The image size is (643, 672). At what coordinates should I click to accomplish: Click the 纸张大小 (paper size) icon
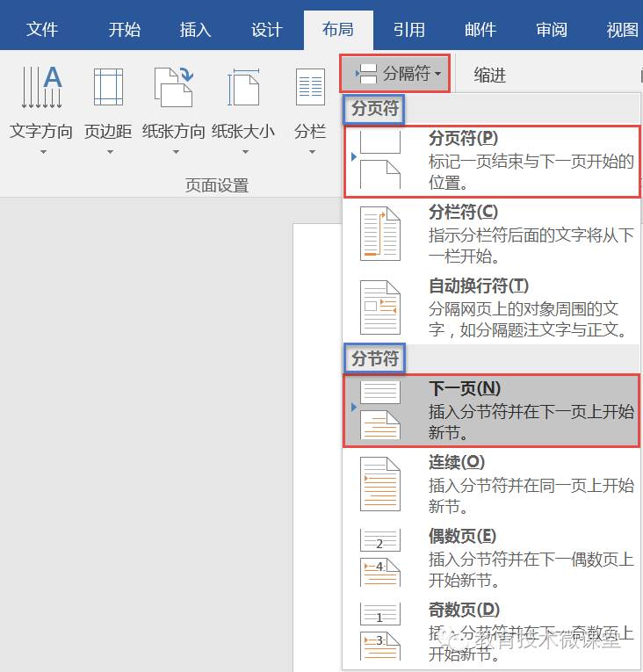243,87
